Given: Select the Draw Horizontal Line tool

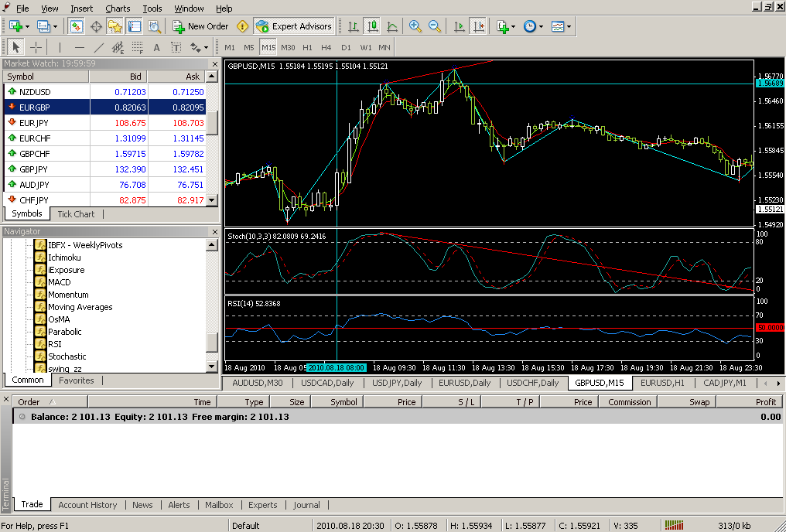Looking at the screenshot, I should click(x=79, y=47).
